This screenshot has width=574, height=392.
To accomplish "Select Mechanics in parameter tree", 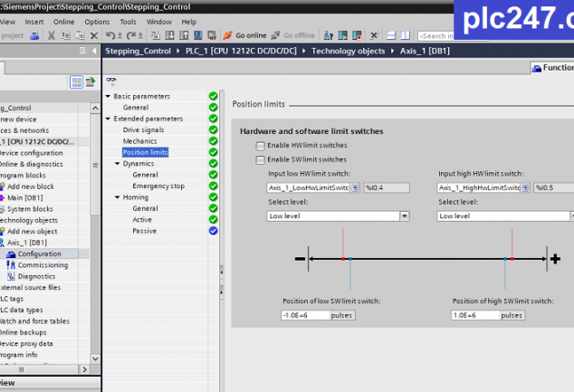I will click(x=139, y=141).
